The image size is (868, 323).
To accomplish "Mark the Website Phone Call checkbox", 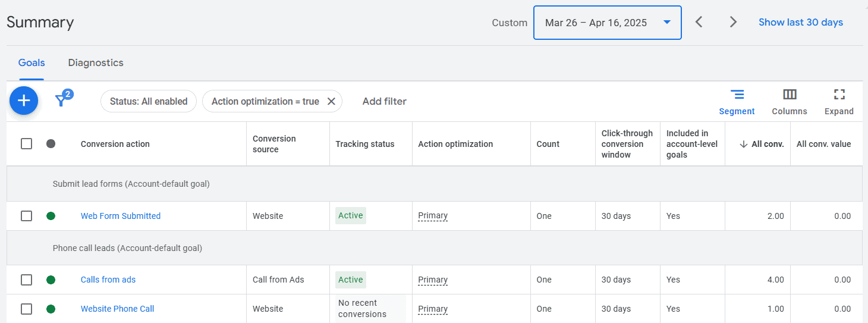I will [26, 309].
